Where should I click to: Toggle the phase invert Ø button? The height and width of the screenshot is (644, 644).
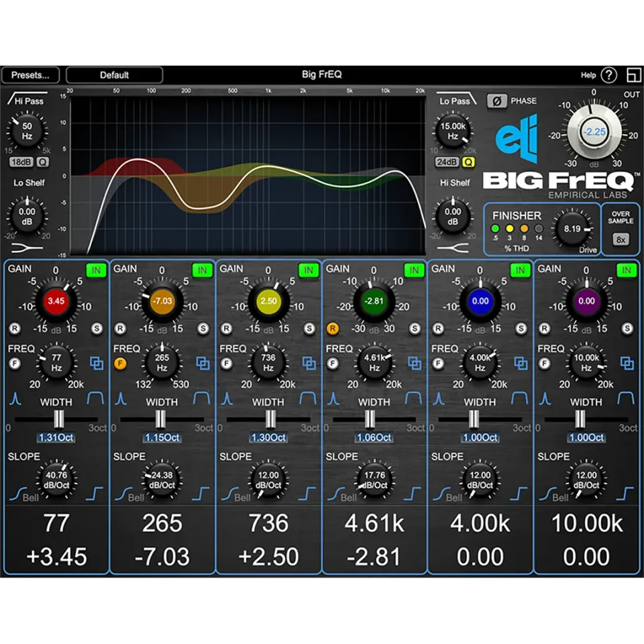point(496,101)
